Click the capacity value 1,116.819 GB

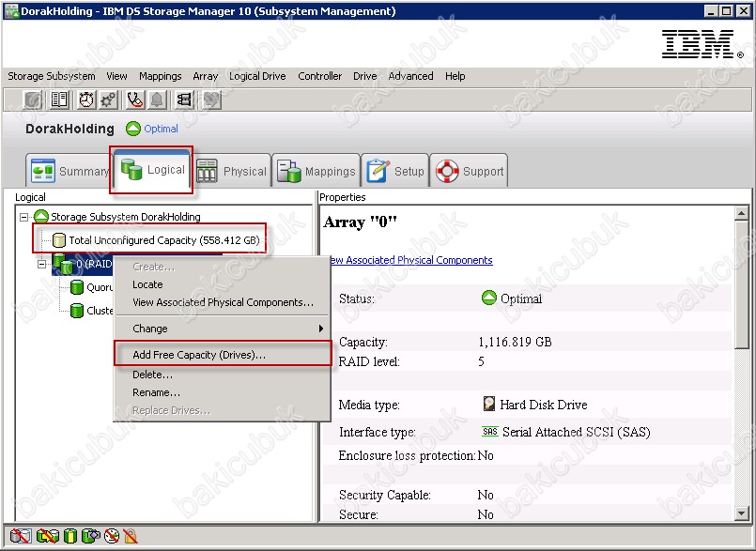click(515, 342)
